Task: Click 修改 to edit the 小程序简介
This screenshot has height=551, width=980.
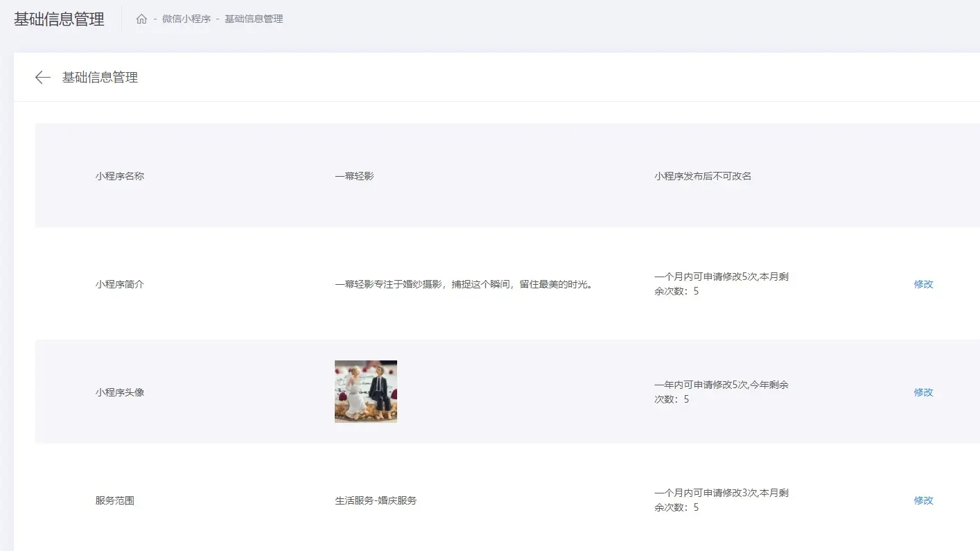Action: [x=922, y=284]
